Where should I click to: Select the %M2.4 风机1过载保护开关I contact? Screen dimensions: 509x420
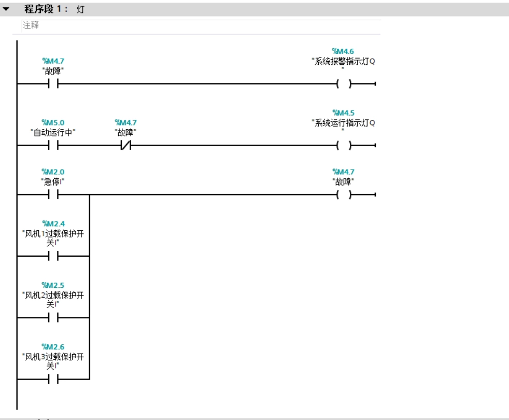[53, 256]
